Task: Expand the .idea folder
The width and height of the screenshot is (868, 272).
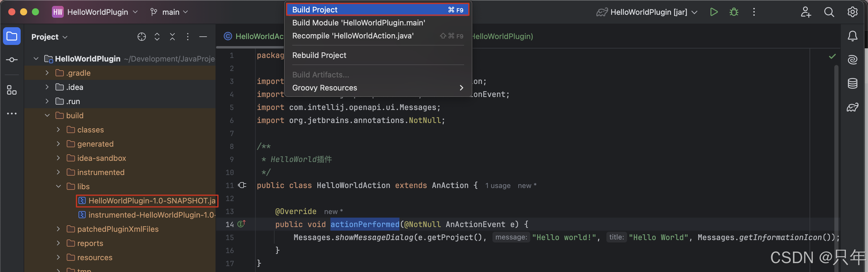Action: coord(47,87)
